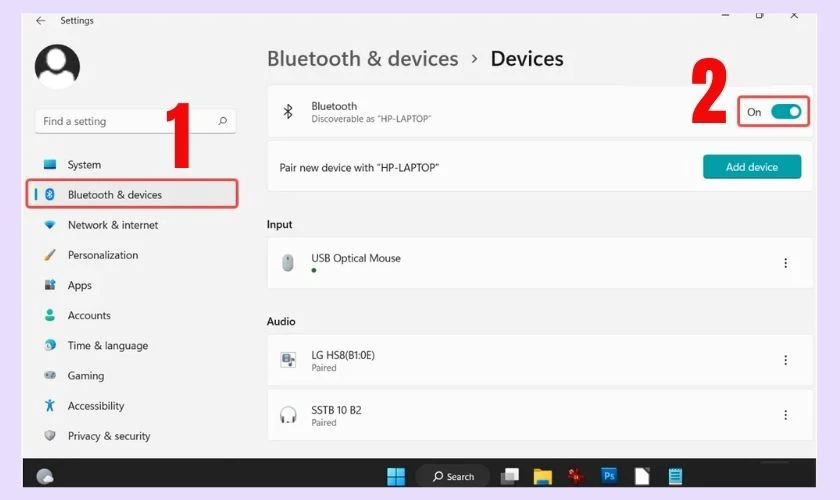Click the search magnifier in Find a setting
This screenshot has width=840, height=500.
coord(223,121)
